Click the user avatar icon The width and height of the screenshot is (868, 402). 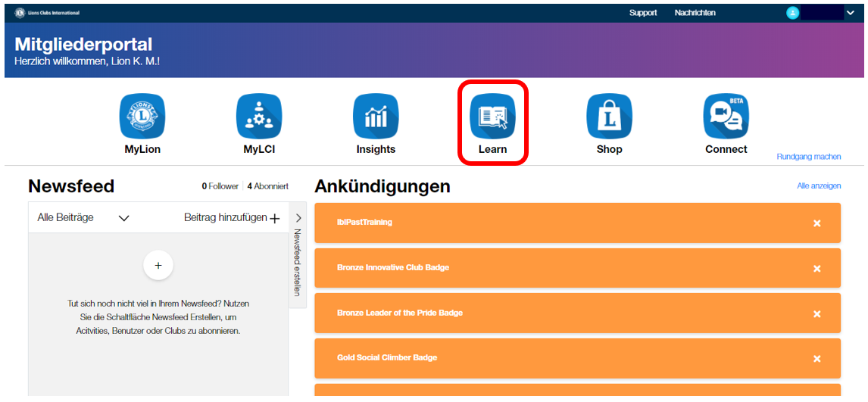[792, 13]
